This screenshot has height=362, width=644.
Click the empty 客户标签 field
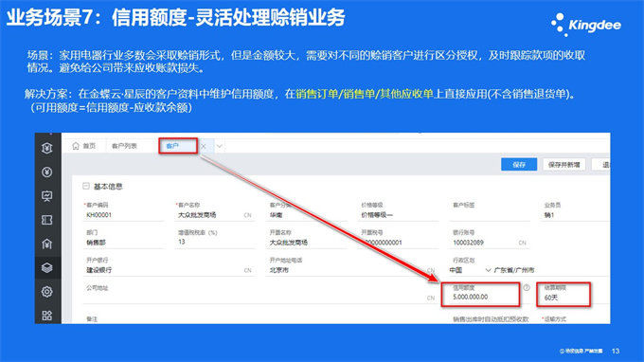coord(490,215)
